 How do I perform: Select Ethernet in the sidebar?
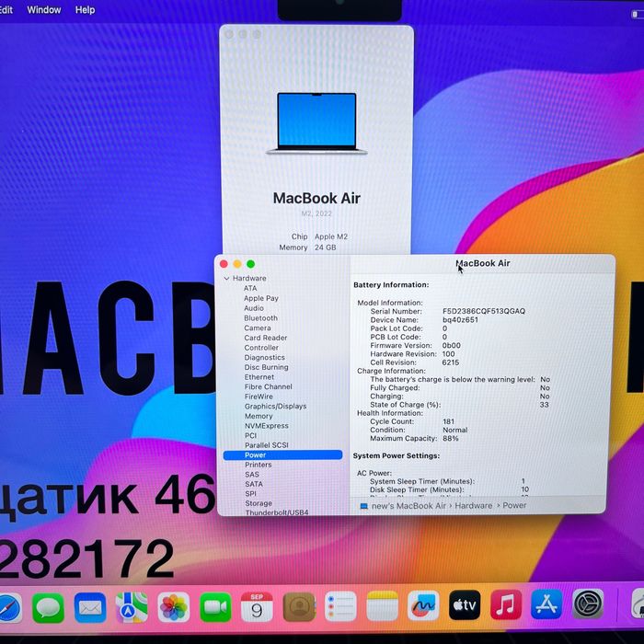[259, 377]
